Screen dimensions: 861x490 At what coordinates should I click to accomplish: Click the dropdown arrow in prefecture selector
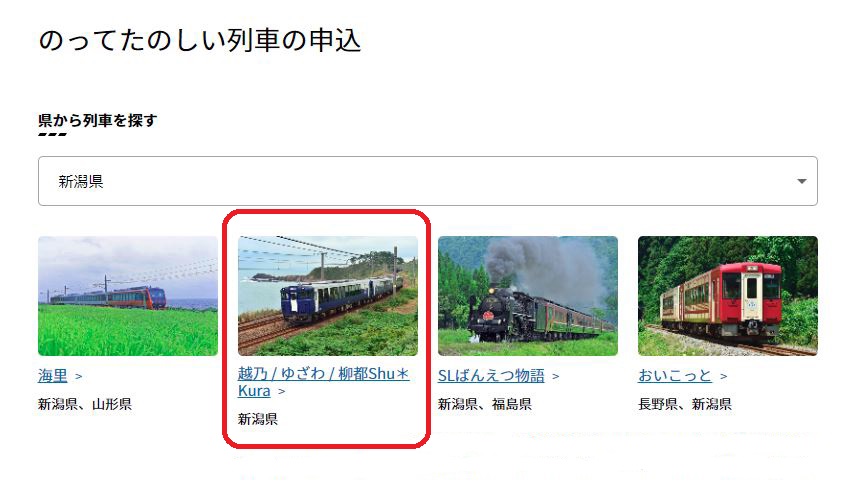(x=802, y=181)
